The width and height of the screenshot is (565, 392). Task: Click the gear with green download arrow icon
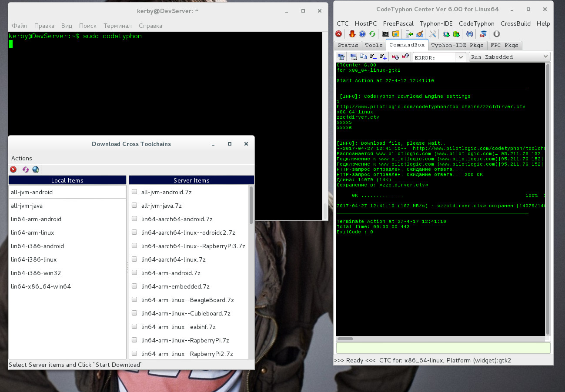click(446, 34)
